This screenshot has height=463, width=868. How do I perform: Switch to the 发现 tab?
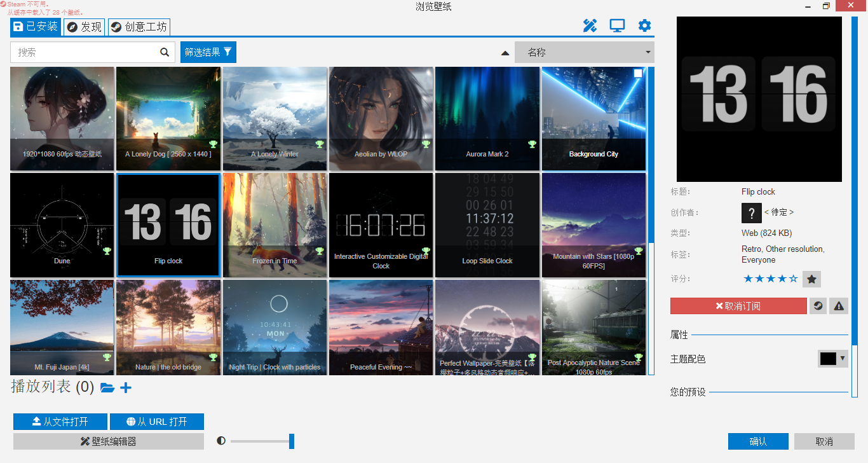tap(85, 27)
